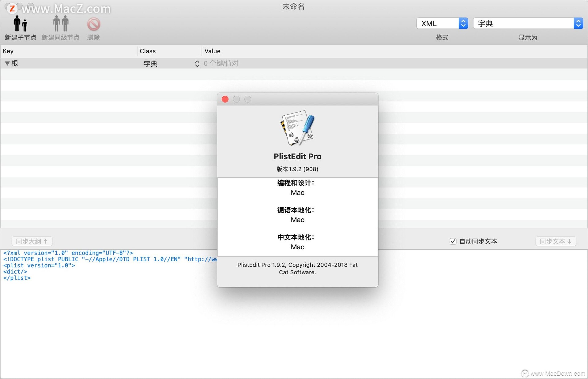The image size is (588, 379).
Task: Click the red Delete icon (删除)
Action: (93, 24)
